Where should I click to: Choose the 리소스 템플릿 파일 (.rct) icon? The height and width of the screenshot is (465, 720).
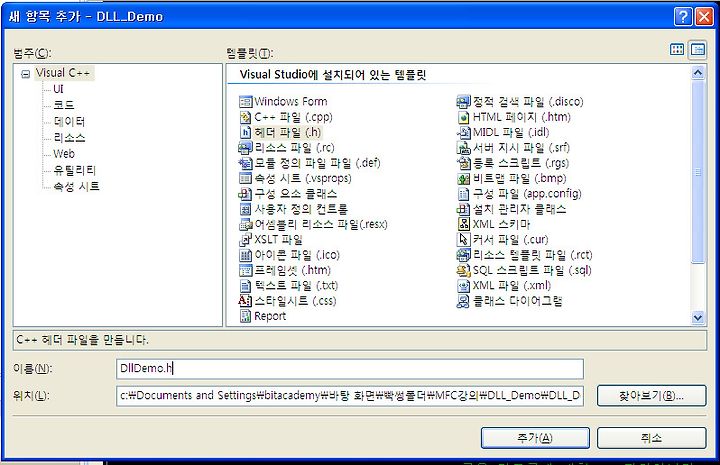click(464, 255)
